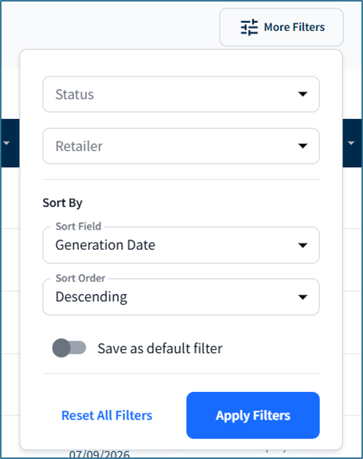Click the Sort Field caret arrow

click(x=303, y=245)
